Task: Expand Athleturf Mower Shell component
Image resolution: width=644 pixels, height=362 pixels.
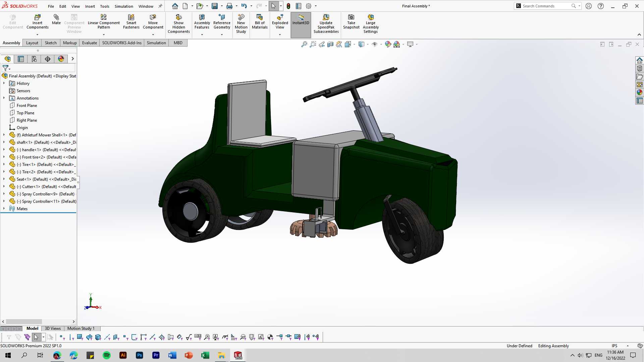Action: [4, 135]
